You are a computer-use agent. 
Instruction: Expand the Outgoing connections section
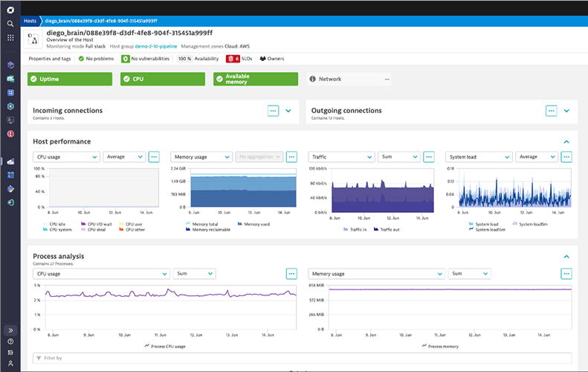566,110
